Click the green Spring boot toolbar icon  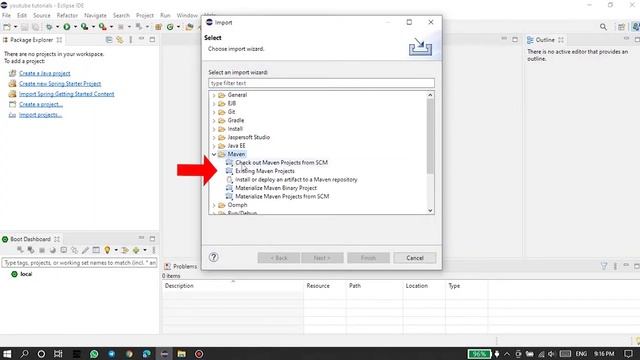[170, 27]
